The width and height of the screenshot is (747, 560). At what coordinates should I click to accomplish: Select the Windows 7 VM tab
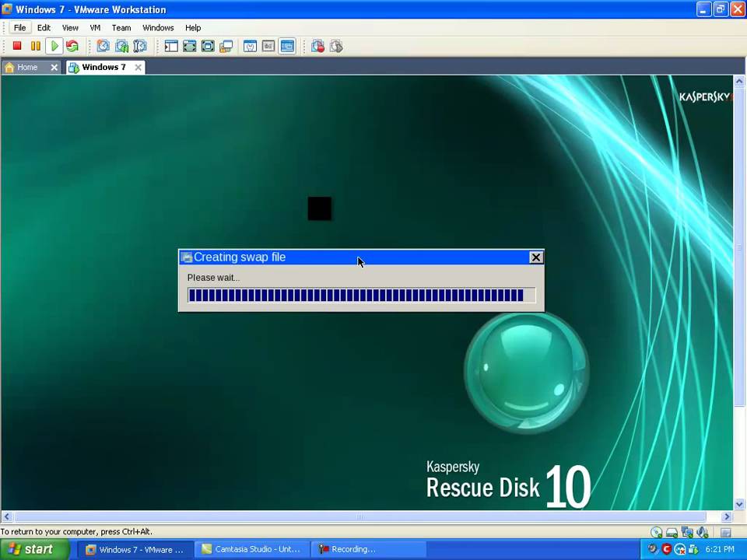103,67
